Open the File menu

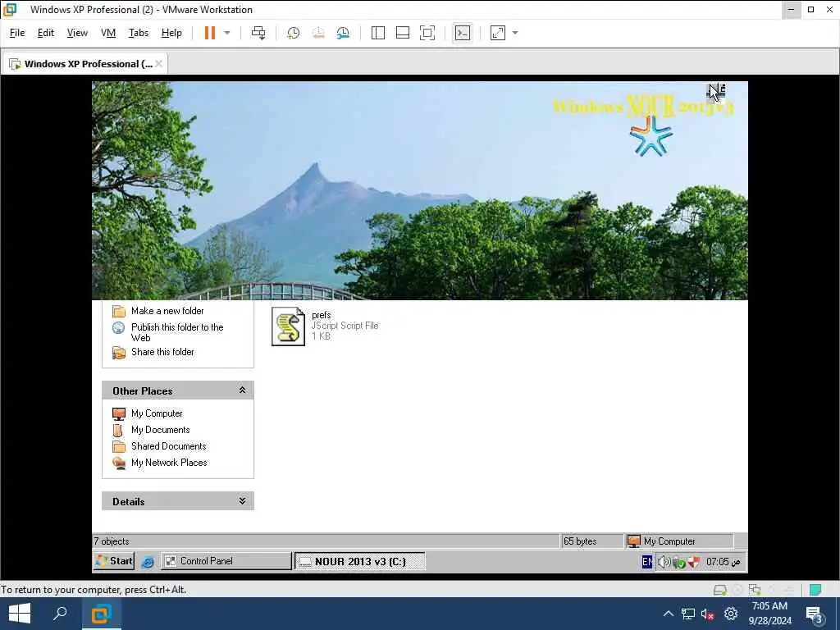[17, 33]
